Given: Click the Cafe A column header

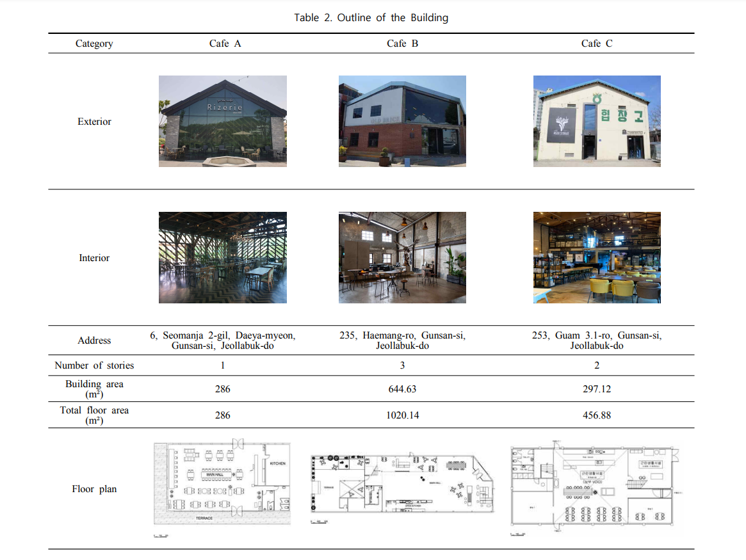Looking at the screenshot, I should click(225, 44).
